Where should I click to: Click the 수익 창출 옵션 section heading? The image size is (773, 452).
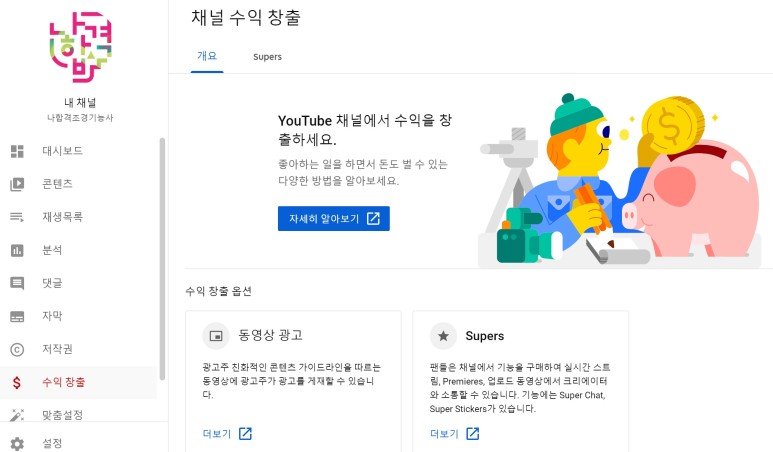[218, 291]
